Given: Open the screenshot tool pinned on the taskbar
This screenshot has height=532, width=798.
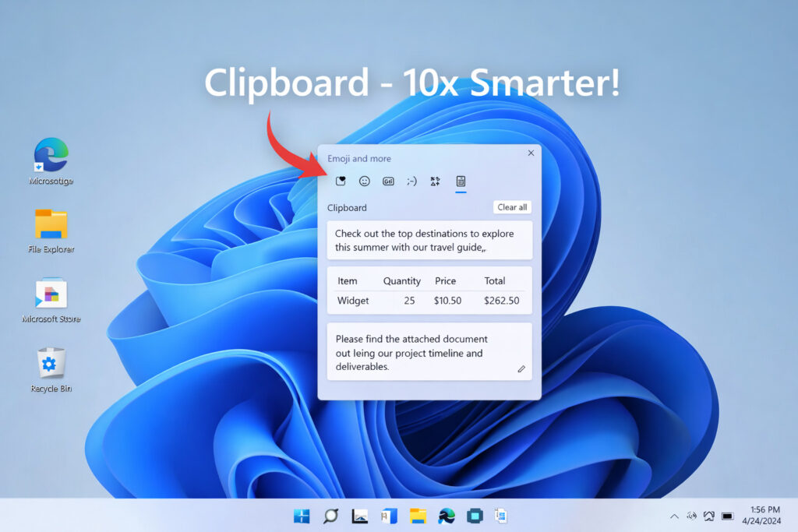Looking at the screenshot, I should (474, 516).
